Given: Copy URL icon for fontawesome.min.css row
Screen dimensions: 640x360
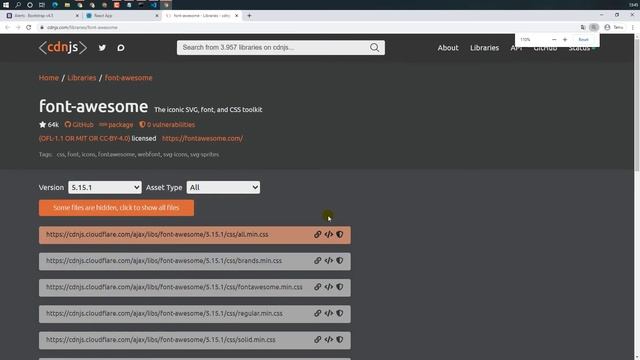Looking at the screenshot, I should [318, 287].
